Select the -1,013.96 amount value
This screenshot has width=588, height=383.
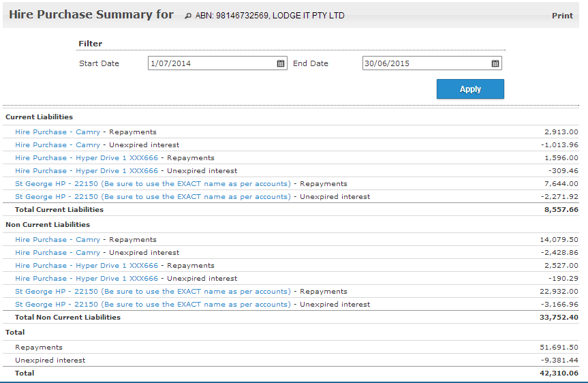pos(559,144)
